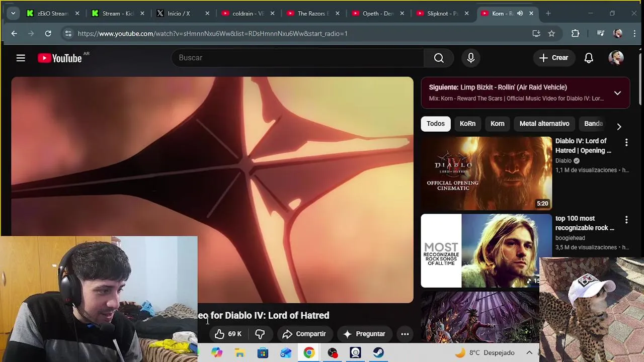
Task: Open Chrome media controls icon
Action: coord(601,33)
